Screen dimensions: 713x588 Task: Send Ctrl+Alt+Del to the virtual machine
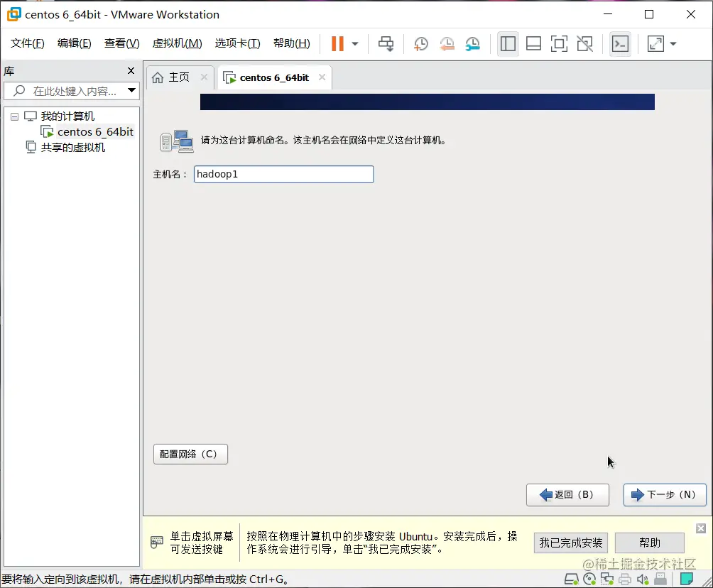click(386, 43)
